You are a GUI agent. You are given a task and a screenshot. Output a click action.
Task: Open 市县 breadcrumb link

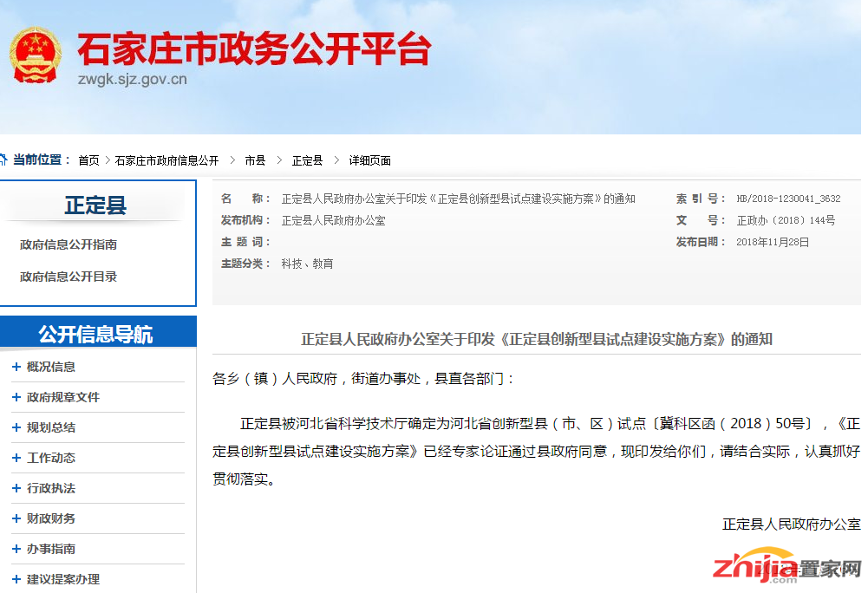[x=255, y=160]
